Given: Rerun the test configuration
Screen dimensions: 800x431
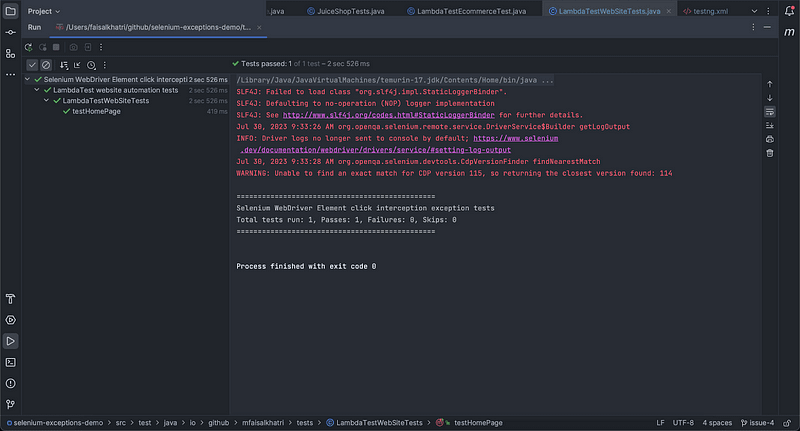Looking at the screenshot, I should click(29, 47).
